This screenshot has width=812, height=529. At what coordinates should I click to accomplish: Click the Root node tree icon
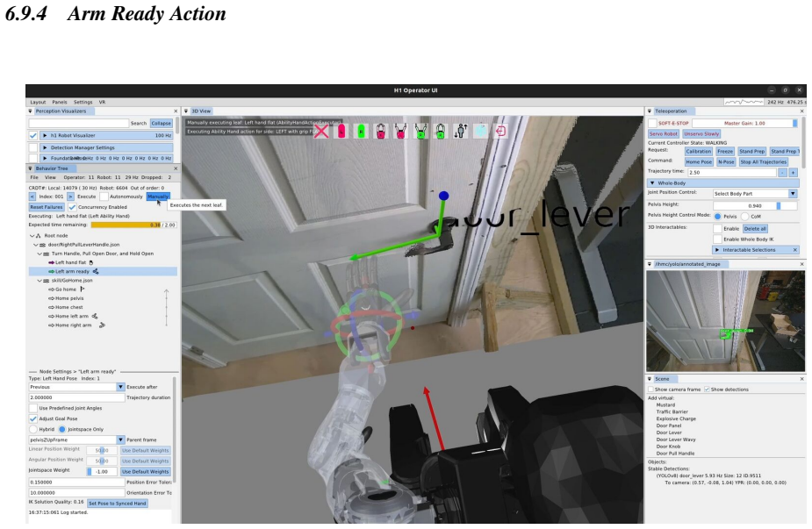point(39,235)
